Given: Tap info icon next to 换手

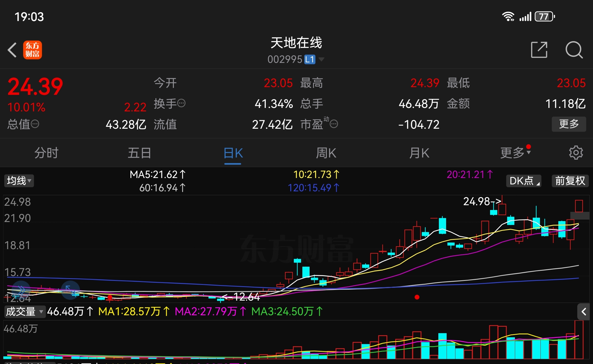Looking at the screenshot, I should coord(181,103).
